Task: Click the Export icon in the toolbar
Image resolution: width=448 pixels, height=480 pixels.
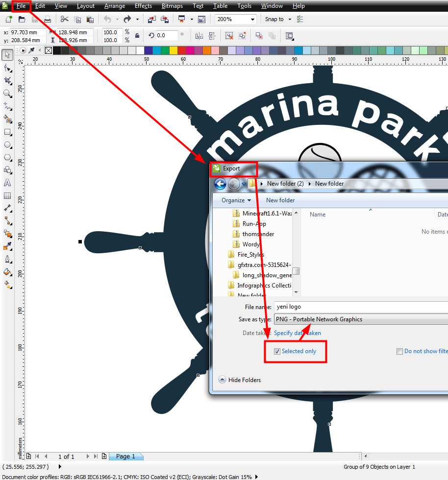Action: click(x=165, y=19)
